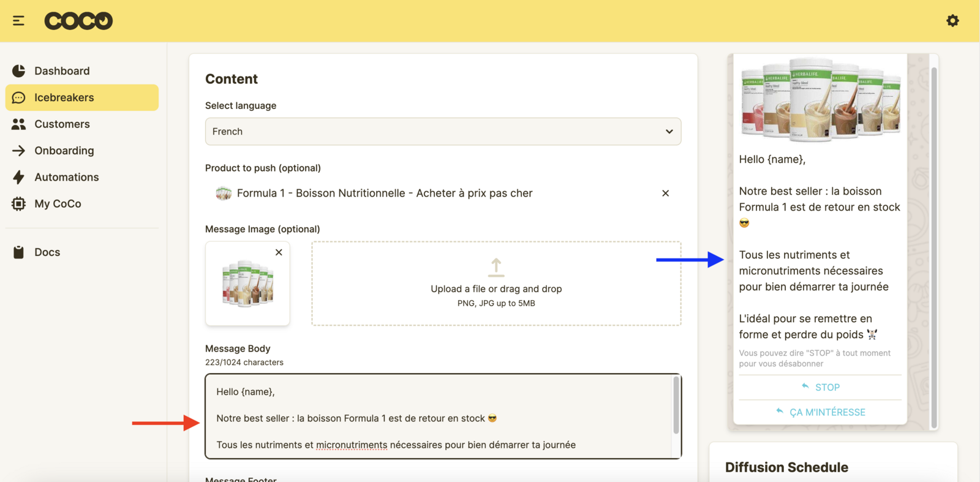Click the My CoCo chip icon
The width and height of the screenshot is (980, 482).
point(19,204)
